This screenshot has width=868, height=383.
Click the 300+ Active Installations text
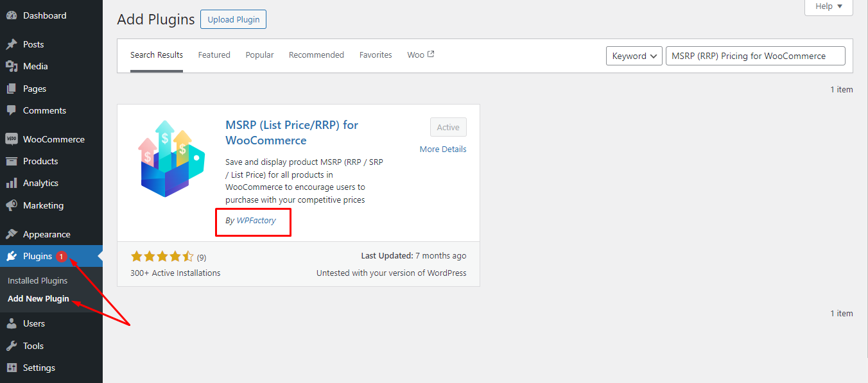click(175, 273)
